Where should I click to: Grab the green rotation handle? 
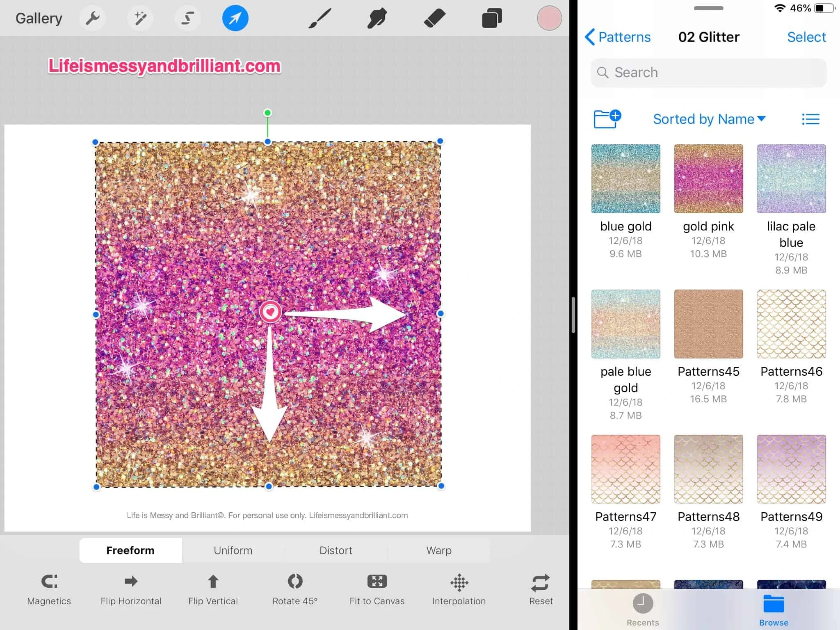(x=267, y=113)
